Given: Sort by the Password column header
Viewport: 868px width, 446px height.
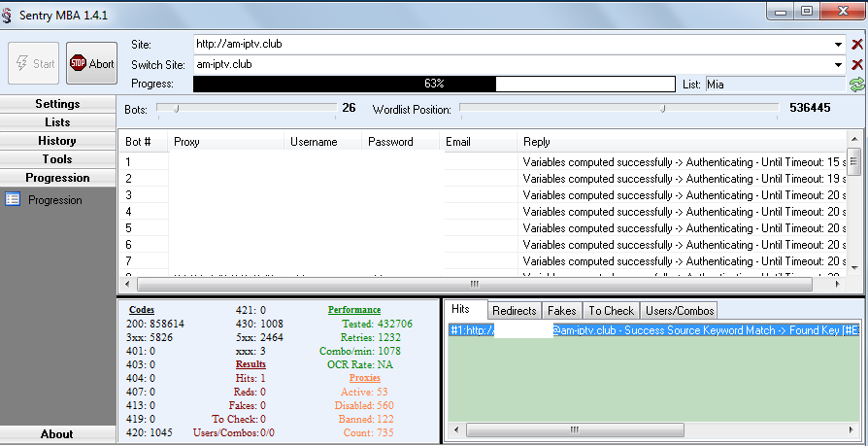Looking at the screenshot, I should [401, 141].
